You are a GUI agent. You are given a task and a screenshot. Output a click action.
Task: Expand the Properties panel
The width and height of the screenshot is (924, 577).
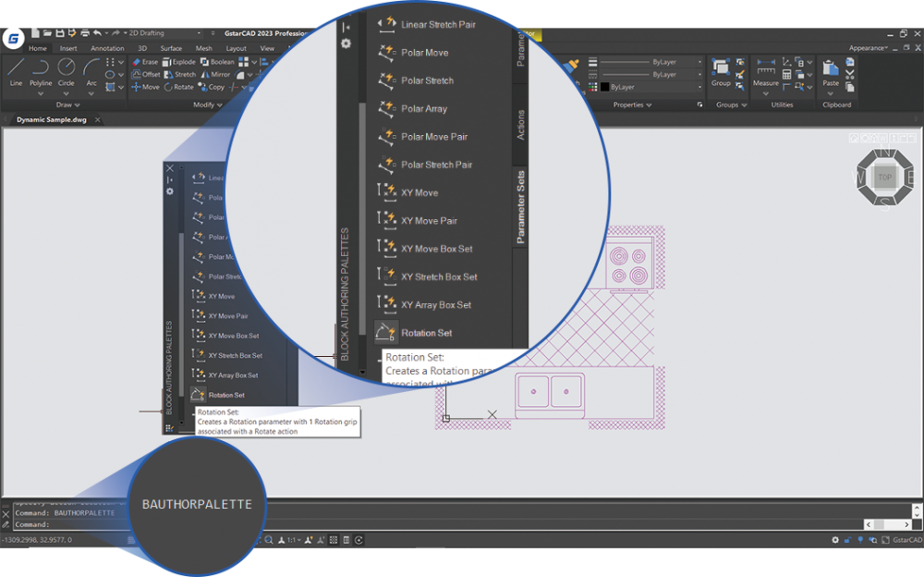(632, 105)
